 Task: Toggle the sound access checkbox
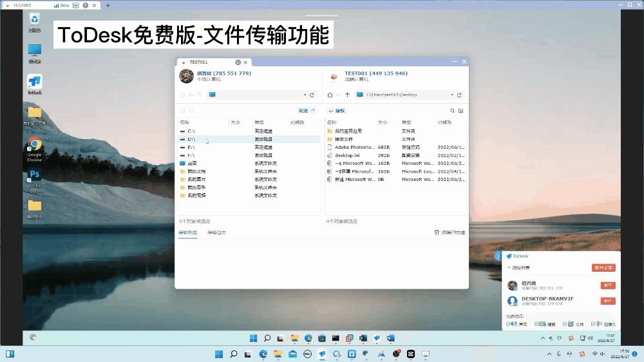click(x=509, y=324)
